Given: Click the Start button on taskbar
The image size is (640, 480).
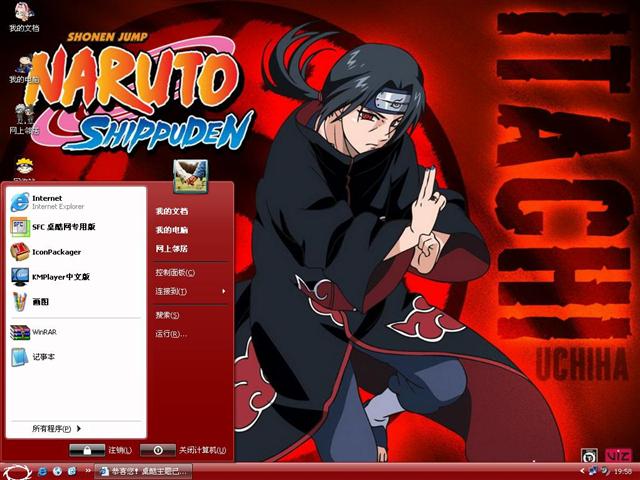Looking at the screenshot, I should coord(17,472).
